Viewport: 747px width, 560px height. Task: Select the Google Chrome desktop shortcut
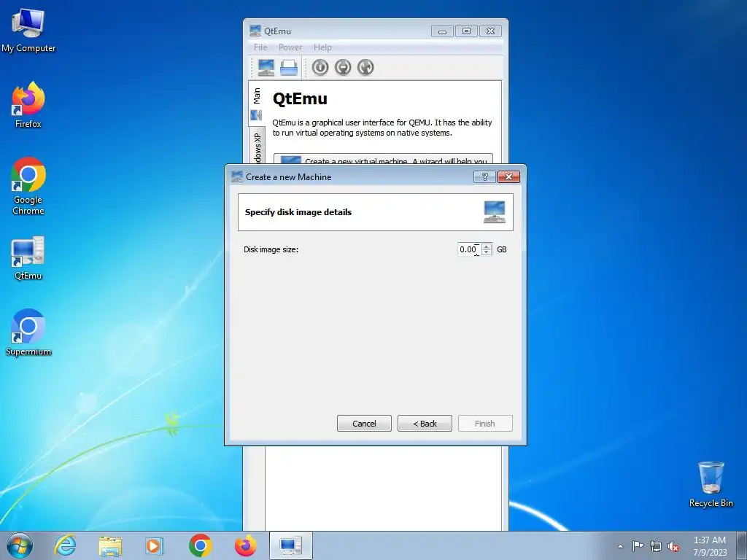click(28, 186)
